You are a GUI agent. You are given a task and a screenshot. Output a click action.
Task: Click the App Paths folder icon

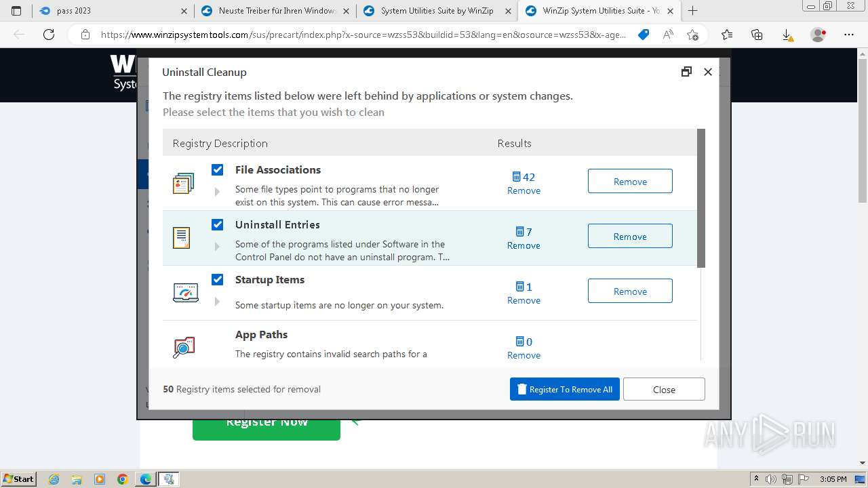pos(184,347)
